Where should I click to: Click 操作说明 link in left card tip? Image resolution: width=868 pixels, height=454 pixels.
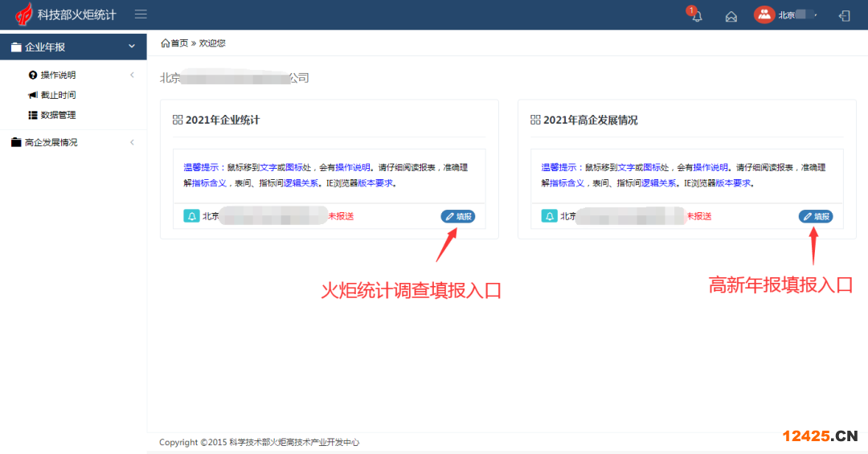coord(352,168)
